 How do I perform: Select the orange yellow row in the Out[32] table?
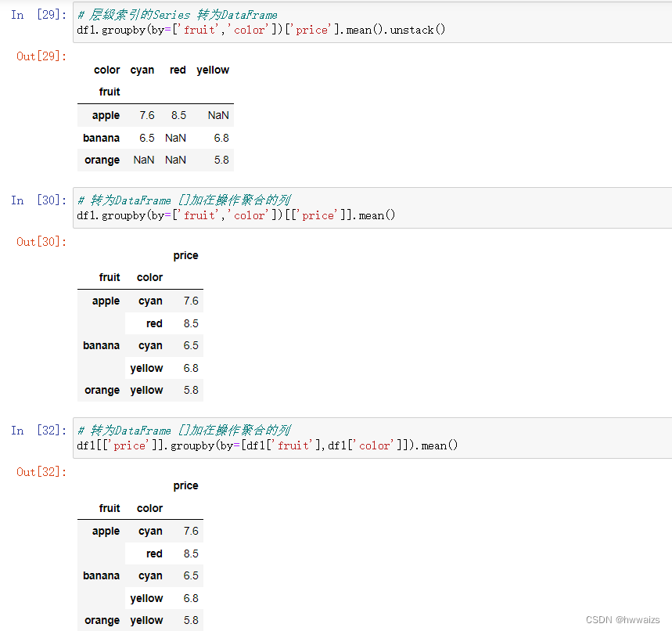coord(140,620)
